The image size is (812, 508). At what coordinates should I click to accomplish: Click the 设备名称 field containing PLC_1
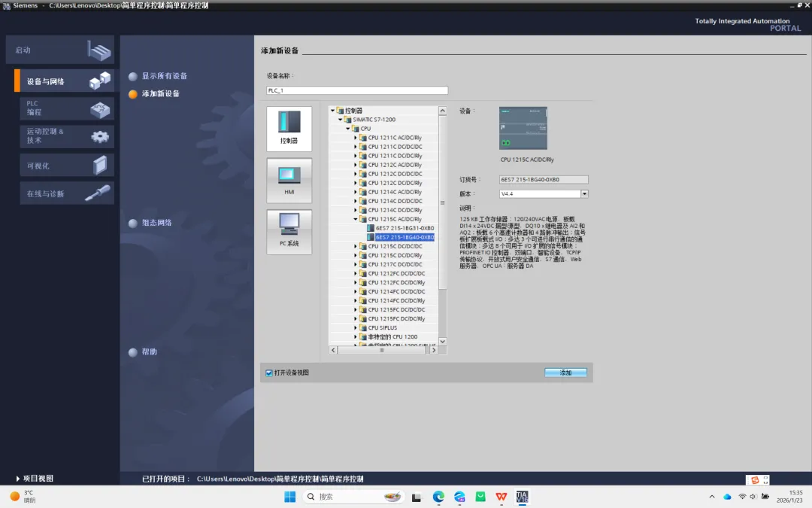tap(357, 90)
